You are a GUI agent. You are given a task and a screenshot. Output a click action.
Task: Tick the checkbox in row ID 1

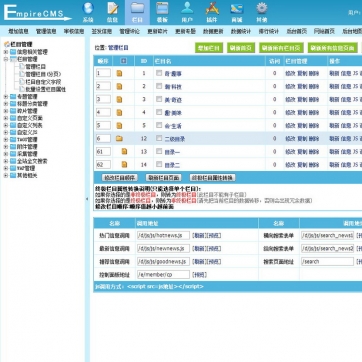pos(159,73)
